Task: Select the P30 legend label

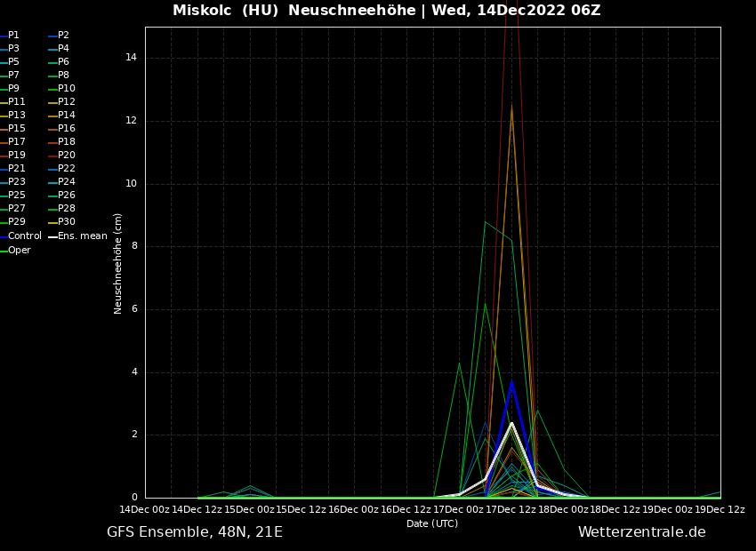Action: [x=67, y=222]
